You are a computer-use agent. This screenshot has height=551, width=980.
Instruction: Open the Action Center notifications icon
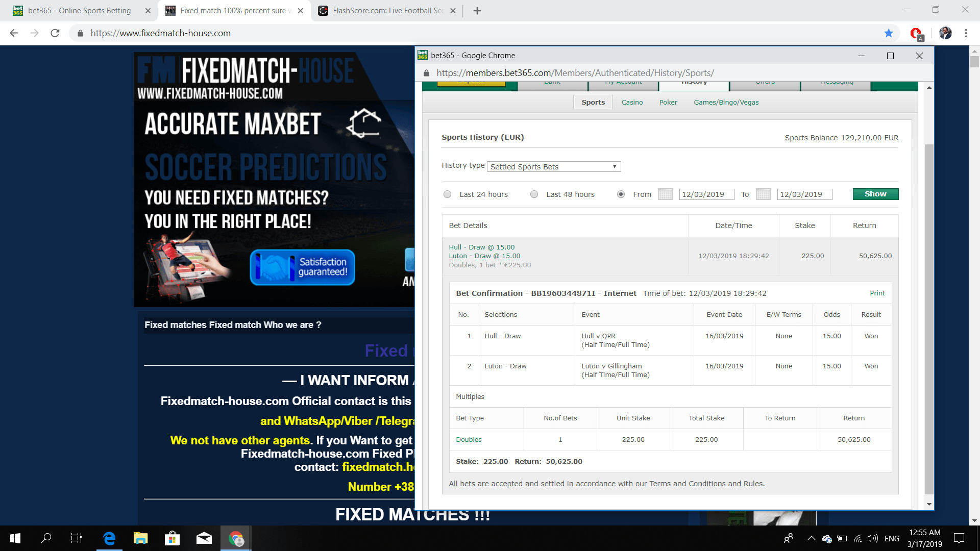[x=959, y=538]
